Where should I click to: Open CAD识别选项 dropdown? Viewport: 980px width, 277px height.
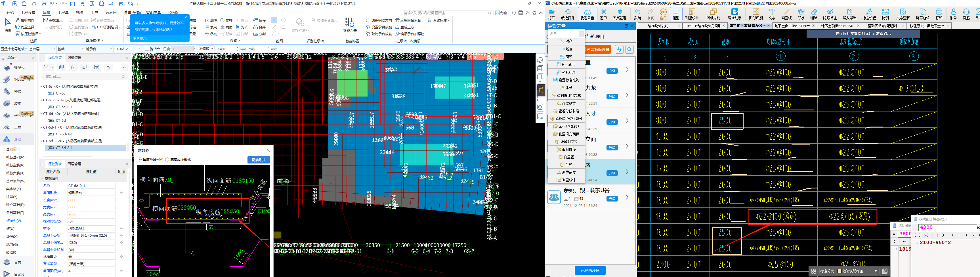[x=106, y=27]
